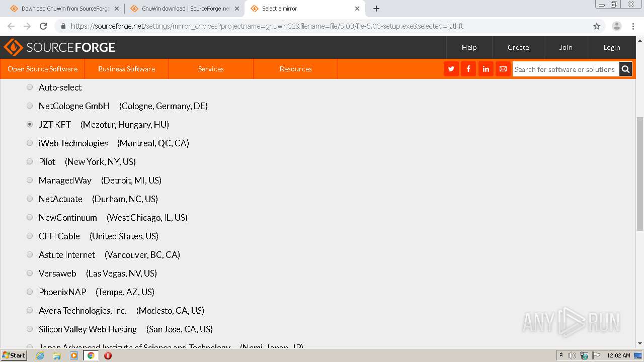This screenshot has width=644, height=362.
Task: Click network status tray icon
Action: (584, 355)
